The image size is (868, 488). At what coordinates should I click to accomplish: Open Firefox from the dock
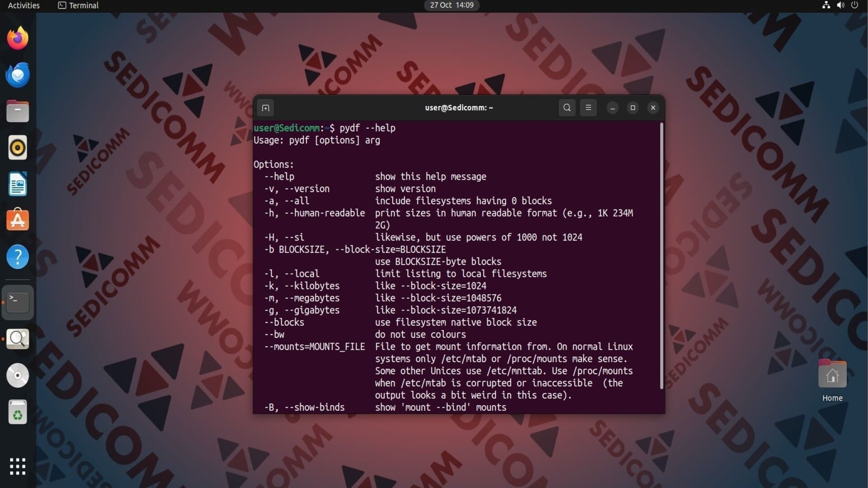(x=18, y=38)
